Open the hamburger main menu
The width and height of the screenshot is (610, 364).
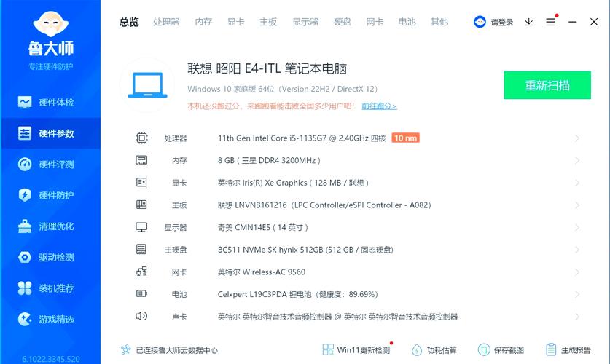click(550, 22)
